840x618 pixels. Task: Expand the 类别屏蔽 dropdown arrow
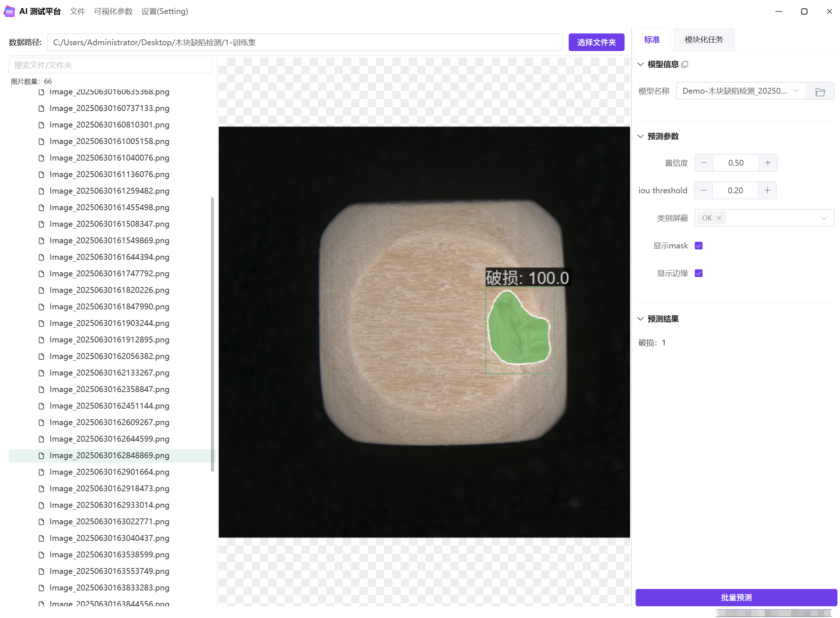(823, 218)
